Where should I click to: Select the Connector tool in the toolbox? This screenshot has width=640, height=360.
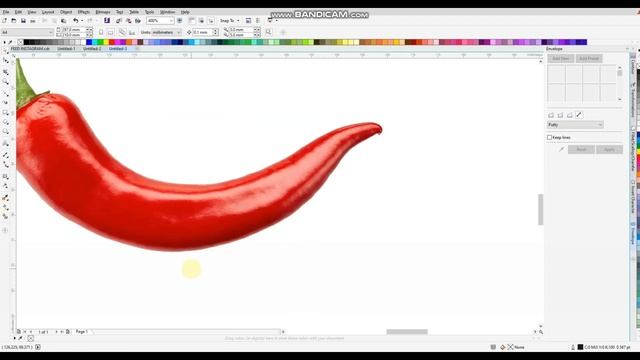pyautogui.click(x=6, y=164)
